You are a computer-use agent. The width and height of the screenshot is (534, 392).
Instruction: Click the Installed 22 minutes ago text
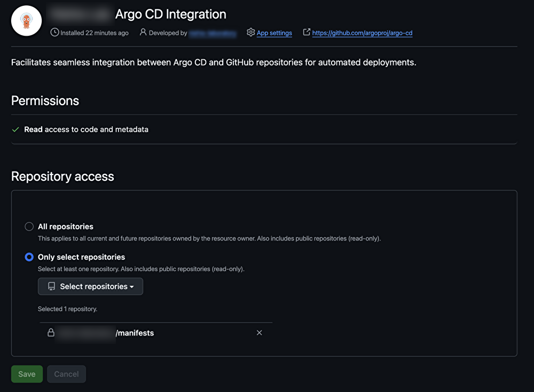click(95, 33)
